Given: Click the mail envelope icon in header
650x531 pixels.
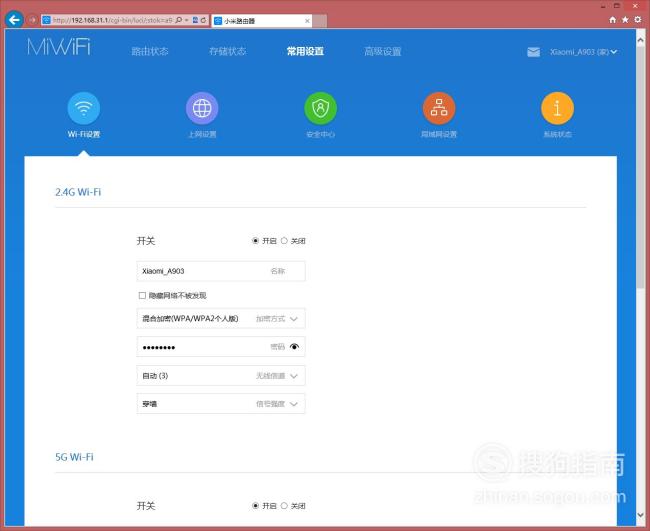Looking at the screenshot, I should pos(533,52).
